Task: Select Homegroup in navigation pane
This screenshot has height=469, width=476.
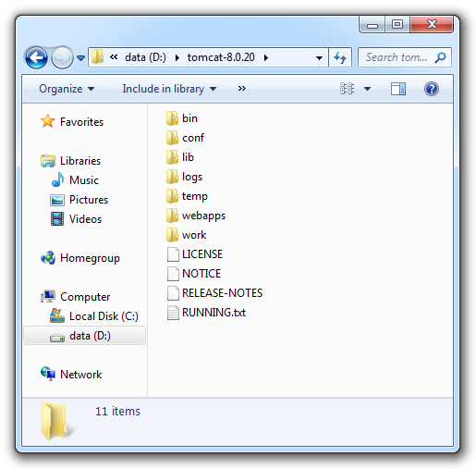Action: coord(90,258)
